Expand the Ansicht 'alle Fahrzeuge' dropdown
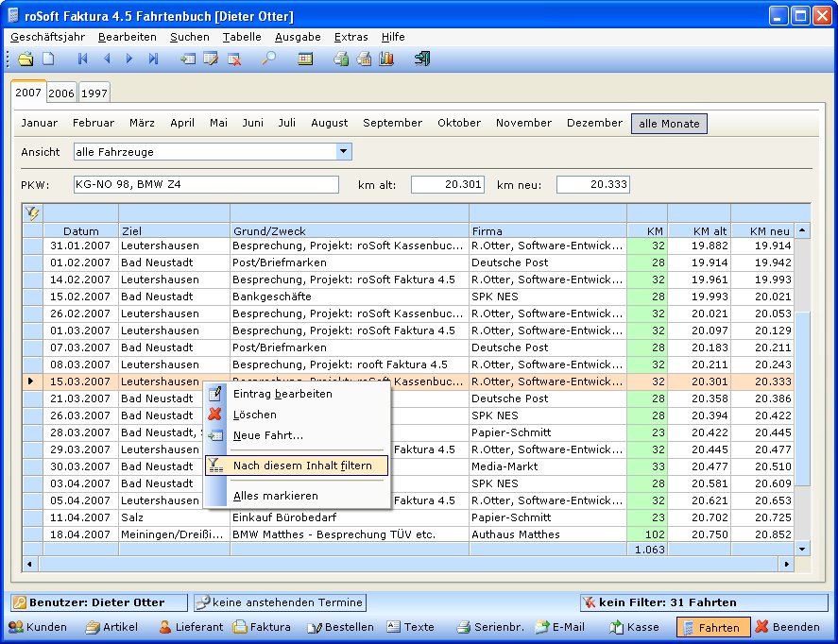Viewport: 838px width, 644px height. point(344,152)
